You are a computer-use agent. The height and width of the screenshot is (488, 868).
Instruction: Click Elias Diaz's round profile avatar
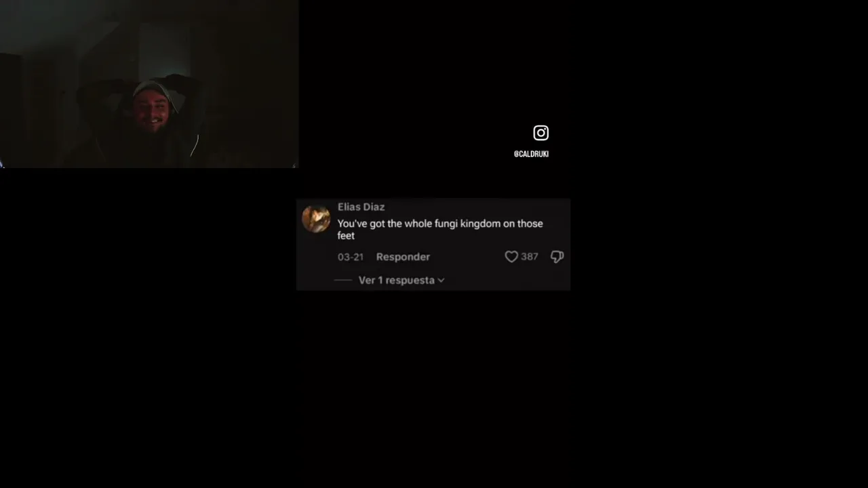[316, 219]
